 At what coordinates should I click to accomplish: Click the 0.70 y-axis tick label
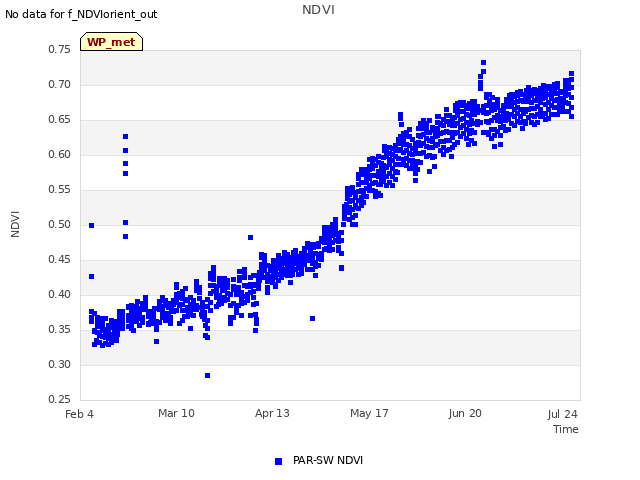(x=59, y=84)
